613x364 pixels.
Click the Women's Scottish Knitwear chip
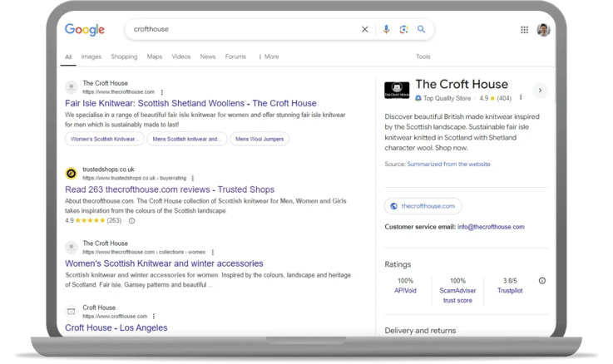point(104,139)
